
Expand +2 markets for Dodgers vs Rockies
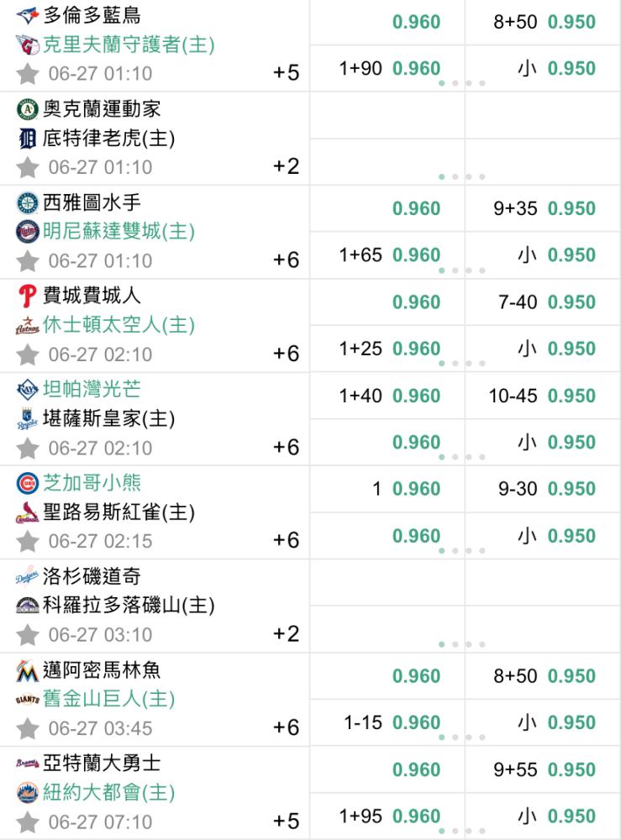(x=286, y=634)
